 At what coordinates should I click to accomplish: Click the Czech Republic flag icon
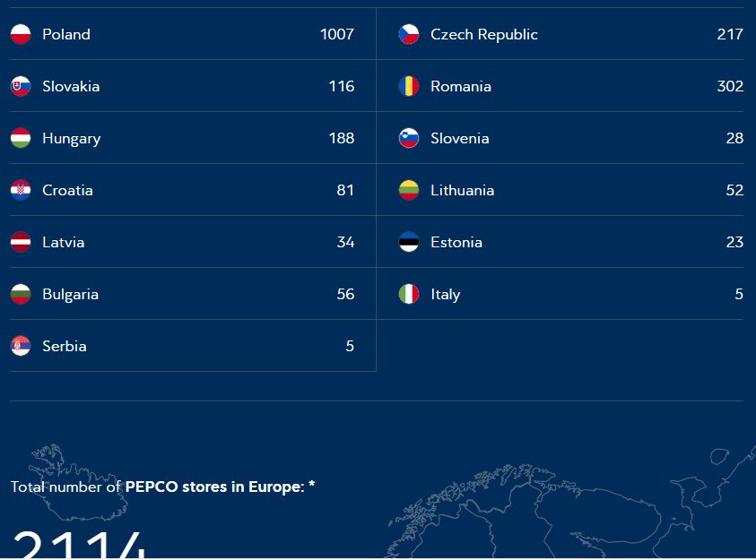pyautogui.click(x=409, y=34)
